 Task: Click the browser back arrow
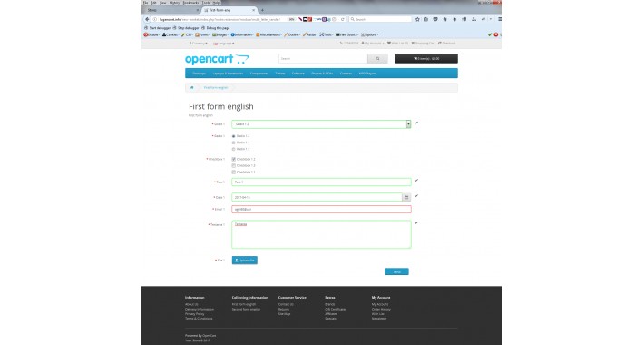point(147,19)
